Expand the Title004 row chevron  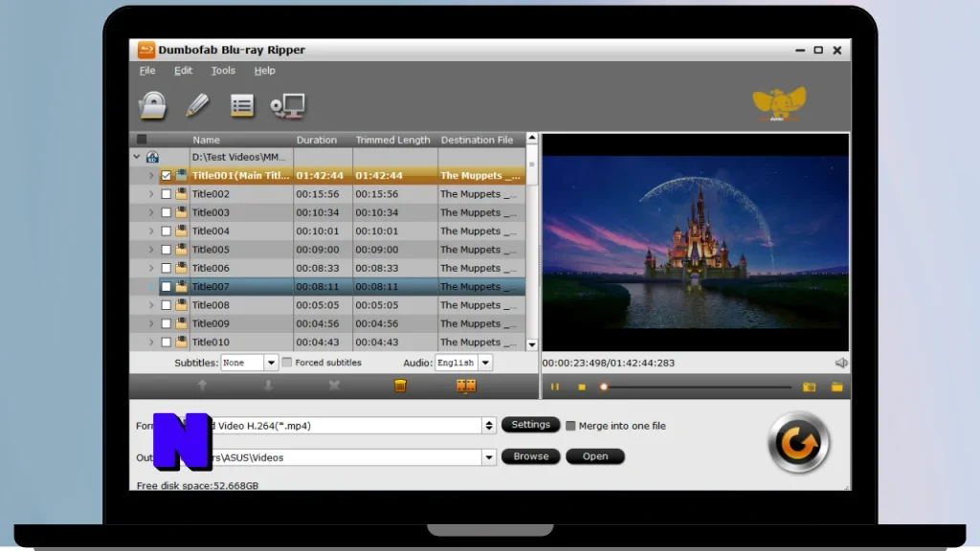[x=150, y=231]
